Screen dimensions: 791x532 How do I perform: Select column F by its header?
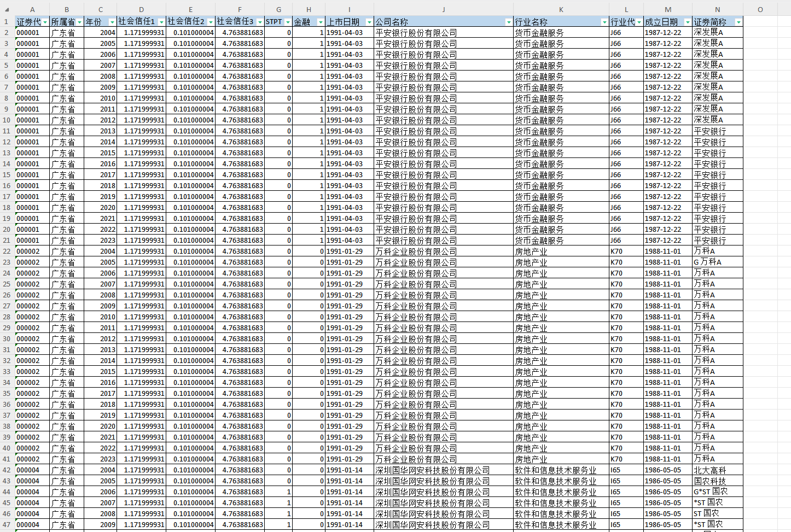[x=240, y=9]
